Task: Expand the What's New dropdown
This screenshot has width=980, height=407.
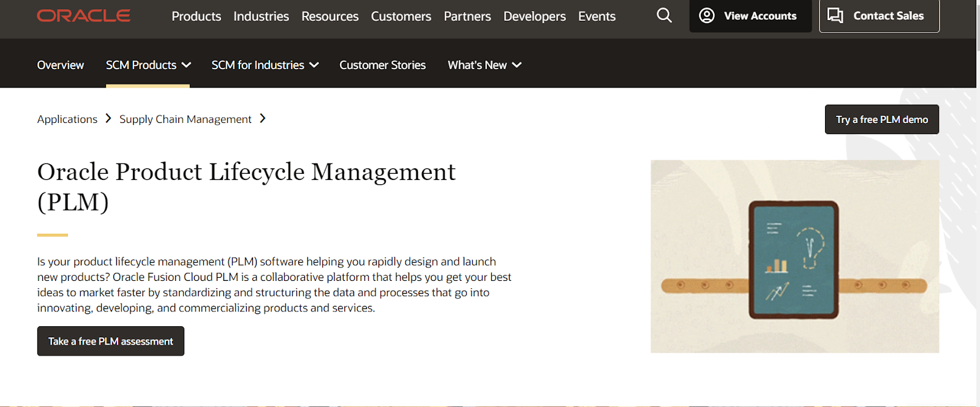Action: 484,65
